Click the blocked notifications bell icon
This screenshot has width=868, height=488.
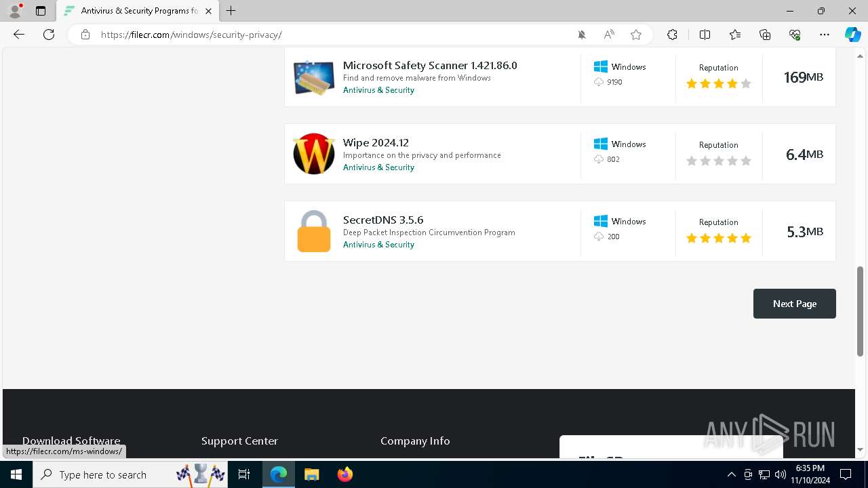tap(582, 35)
